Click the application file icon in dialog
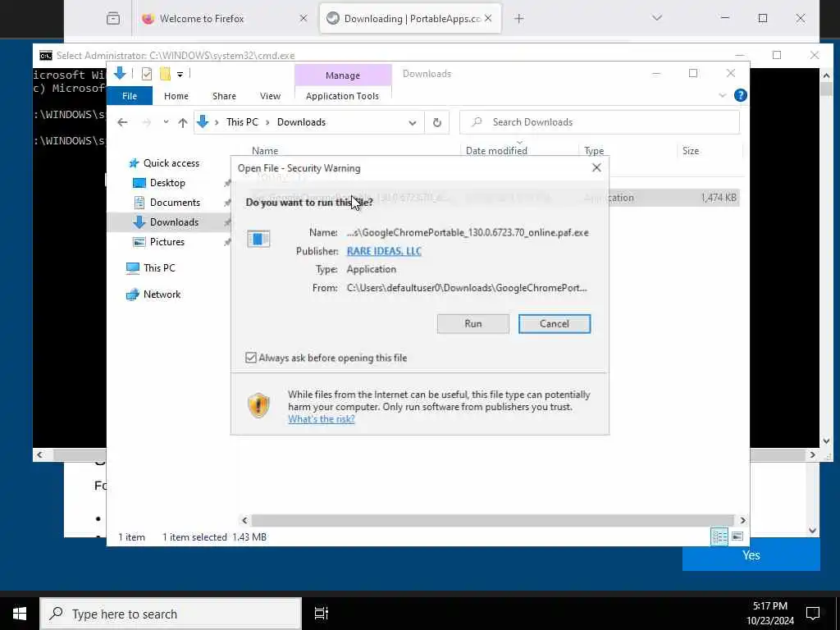 pos(258,239)
